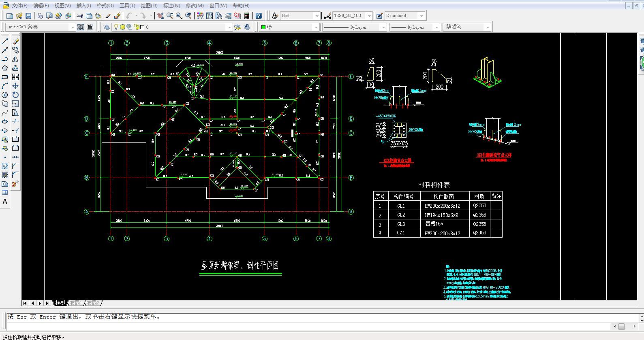Open the AutoCAD 经典 workspace dropdown
Screen dimensions: 644x340
(73, 27)
